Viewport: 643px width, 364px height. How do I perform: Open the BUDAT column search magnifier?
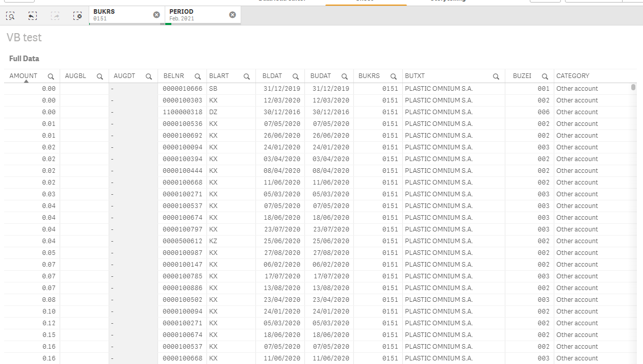(x=345, y=75)
